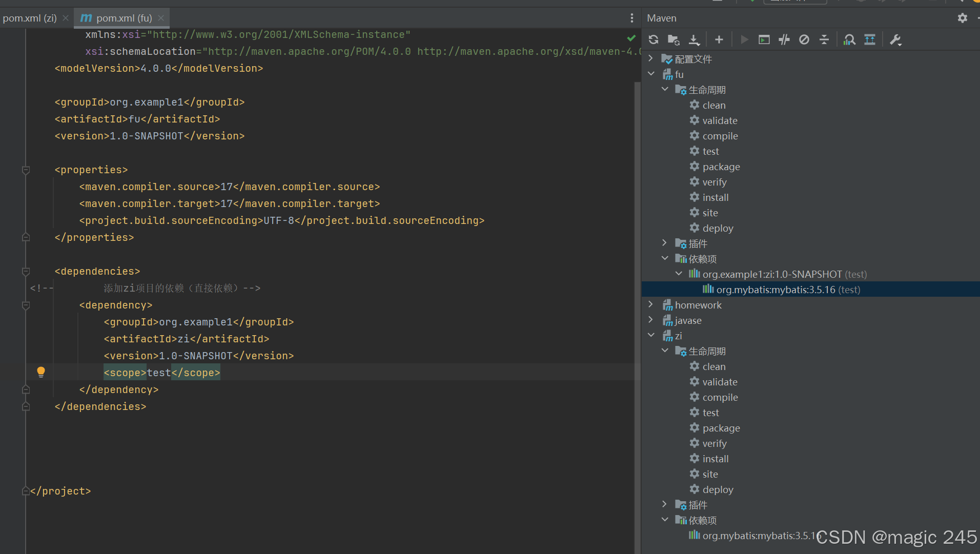Click the artifactId fu line

click(x=137, y=119)
